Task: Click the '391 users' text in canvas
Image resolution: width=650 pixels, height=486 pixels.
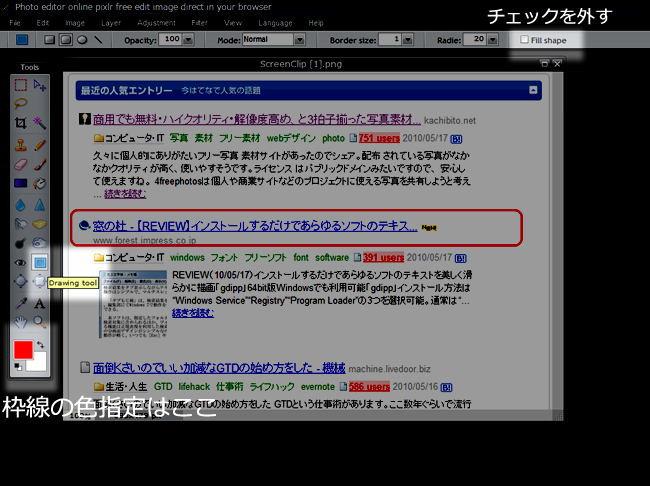Action: click(x=383, y=258)
